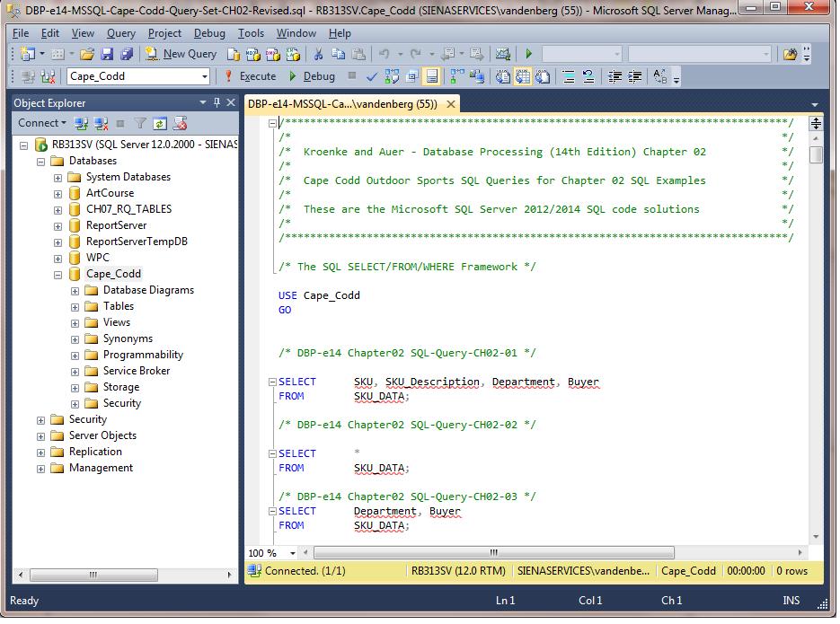Open the Project menu
Image resolution: width=840 pixels, height=624 pixels.
164,33
